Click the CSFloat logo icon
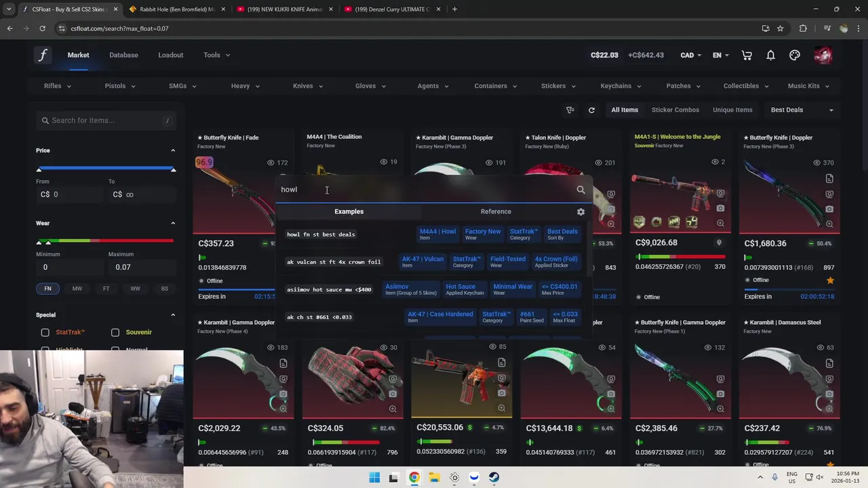This screenshot has height=488, width=868. pyautogui.click(x=43, y=55)
